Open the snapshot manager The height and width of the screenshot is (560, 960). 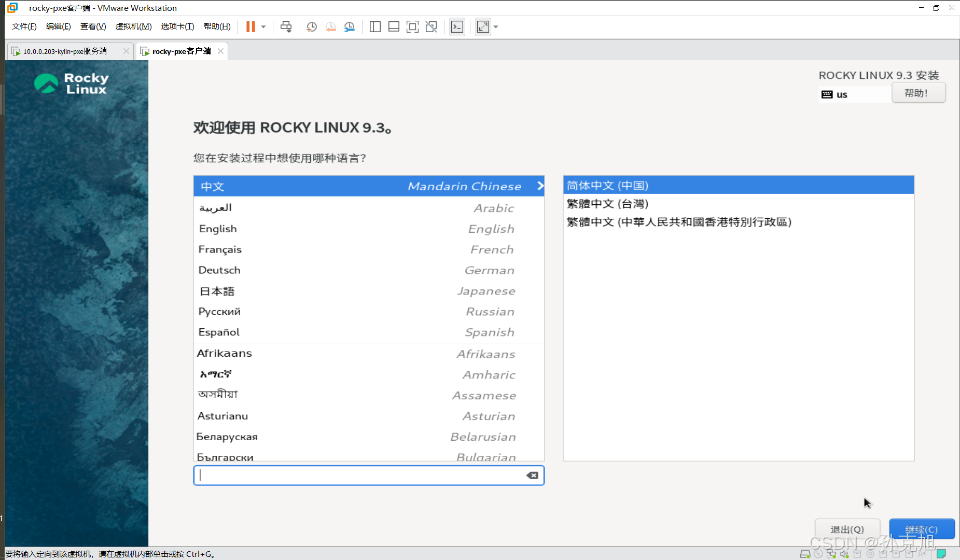coord(350,27)
